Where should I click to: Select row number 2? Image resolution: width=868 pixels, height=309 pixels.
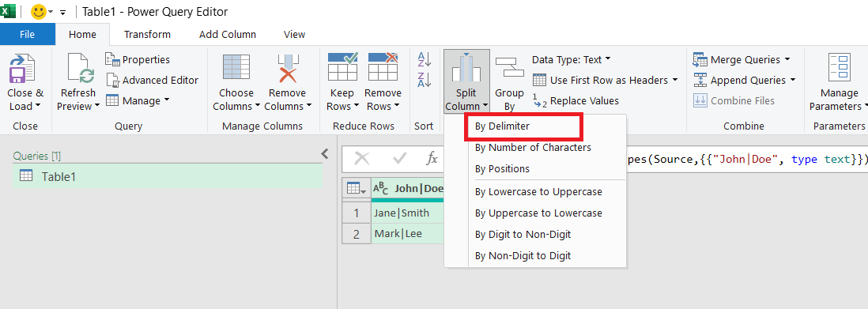click(356, 234)
